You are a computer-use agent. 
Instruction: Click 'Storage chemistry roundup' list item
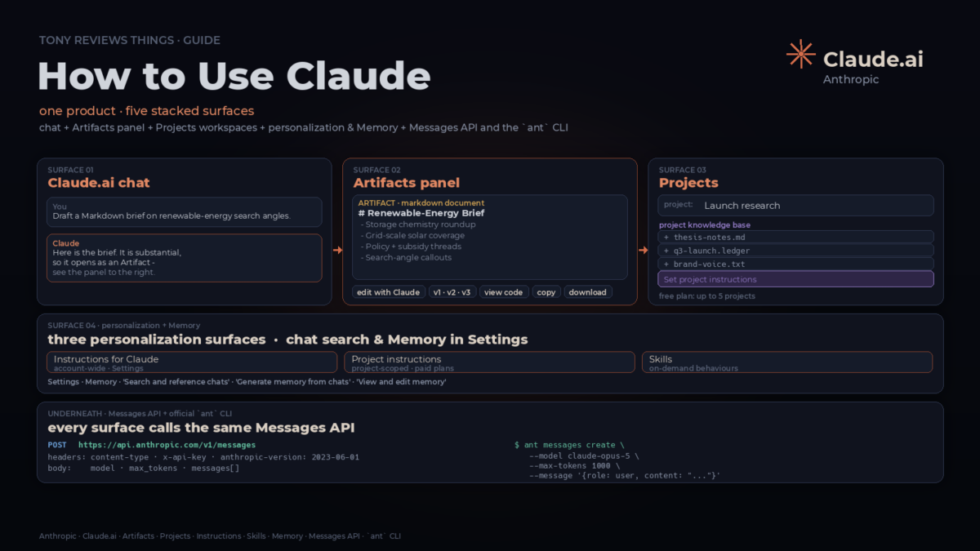[x=418, y=224]
